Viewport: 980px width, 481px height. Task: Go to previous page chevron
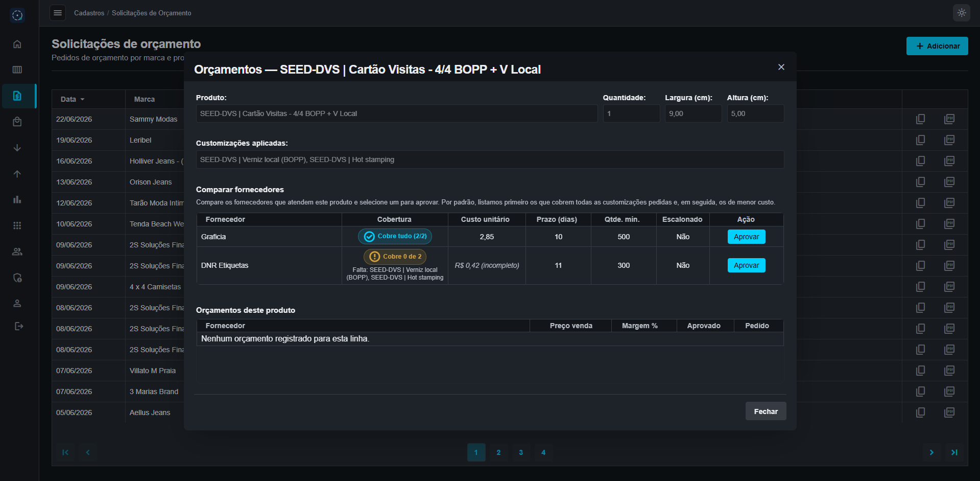(x=88, y=452)
